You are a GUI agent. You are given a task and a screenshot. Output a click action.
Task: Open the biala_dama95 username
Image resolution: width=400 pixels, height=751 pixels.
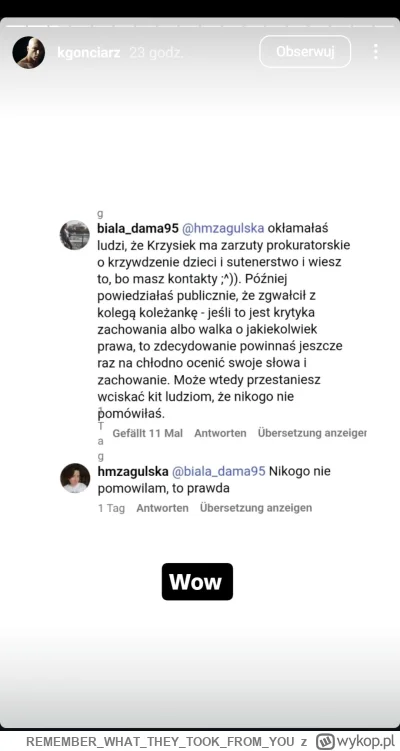tap(137, 228)
